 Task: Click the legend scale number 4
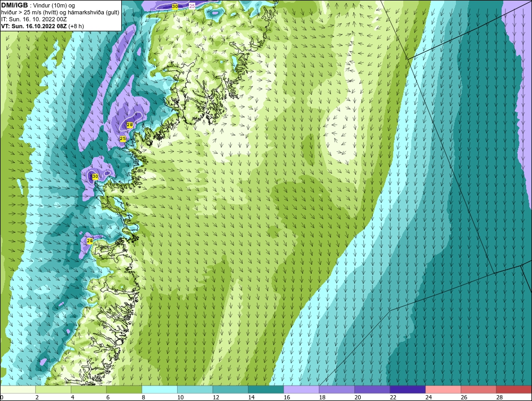(x=72, y=397)
